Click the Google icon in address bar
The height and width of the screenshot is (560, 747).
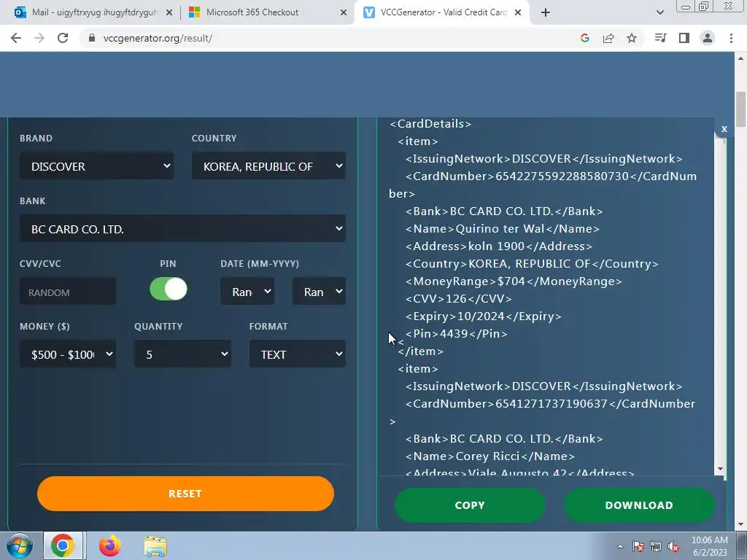[x=585, y=38]
